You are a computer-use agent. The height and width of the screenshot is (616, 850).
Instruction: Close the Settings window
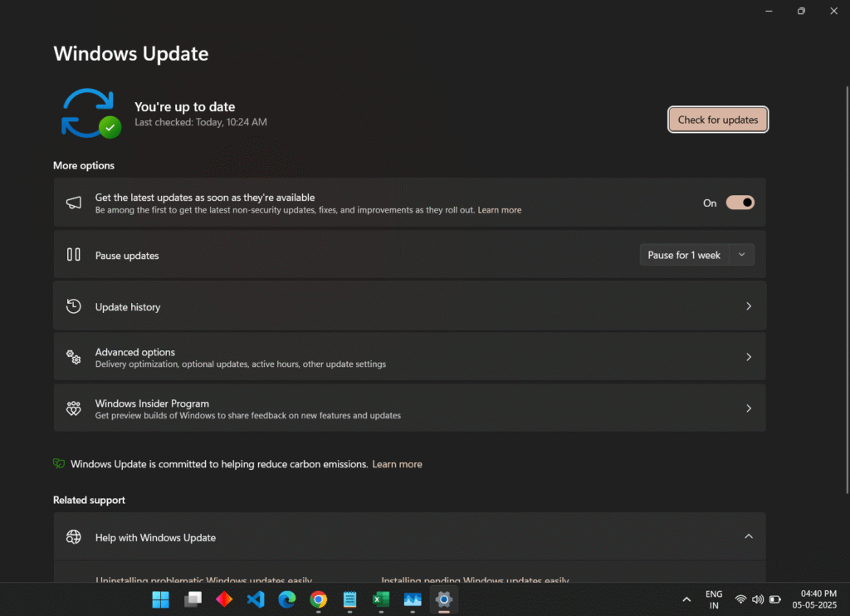(833, 11)
